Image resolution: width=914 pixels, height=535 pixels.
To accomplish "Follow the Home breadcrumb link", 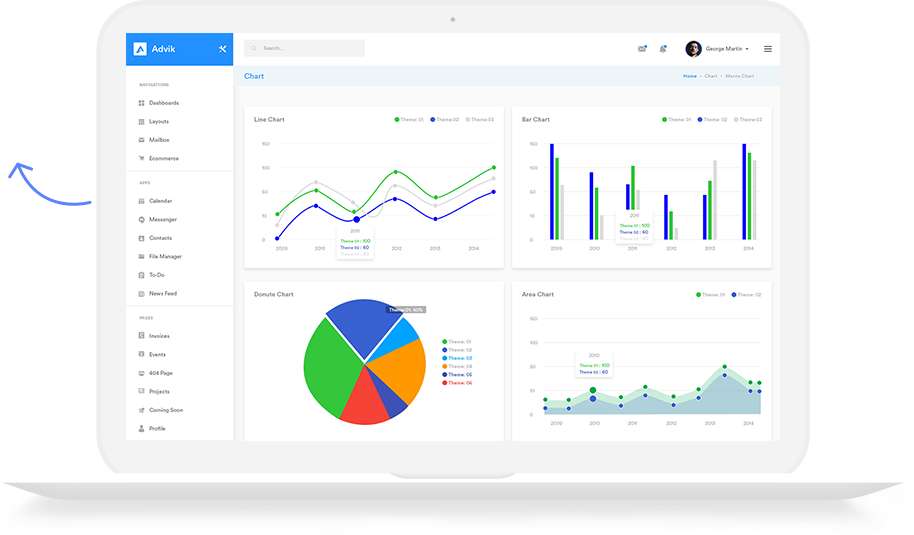I will (690, 76).
